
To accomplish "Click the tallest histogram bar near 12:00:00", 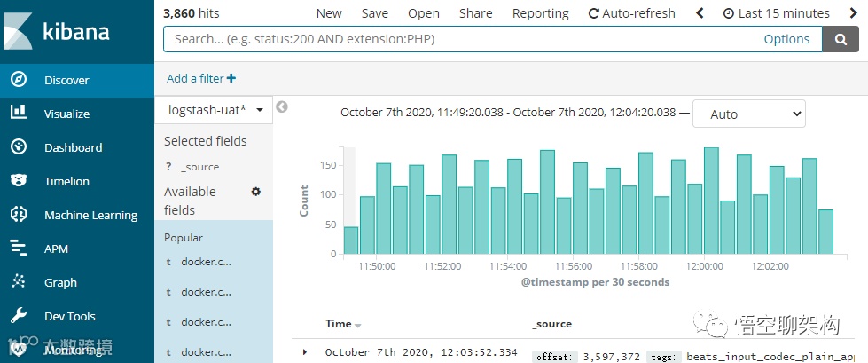I will 711,201.
